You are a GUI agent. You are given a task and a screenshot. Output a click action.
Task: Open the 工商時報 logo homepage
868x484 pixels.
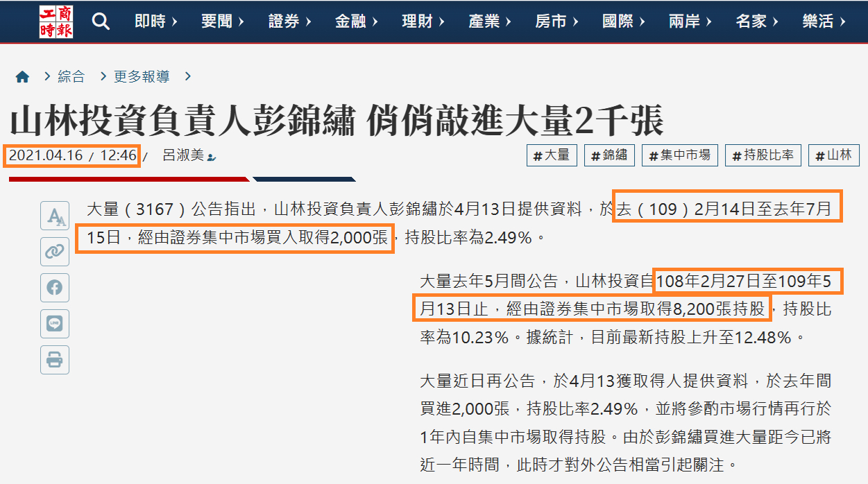tap(56, 21)
